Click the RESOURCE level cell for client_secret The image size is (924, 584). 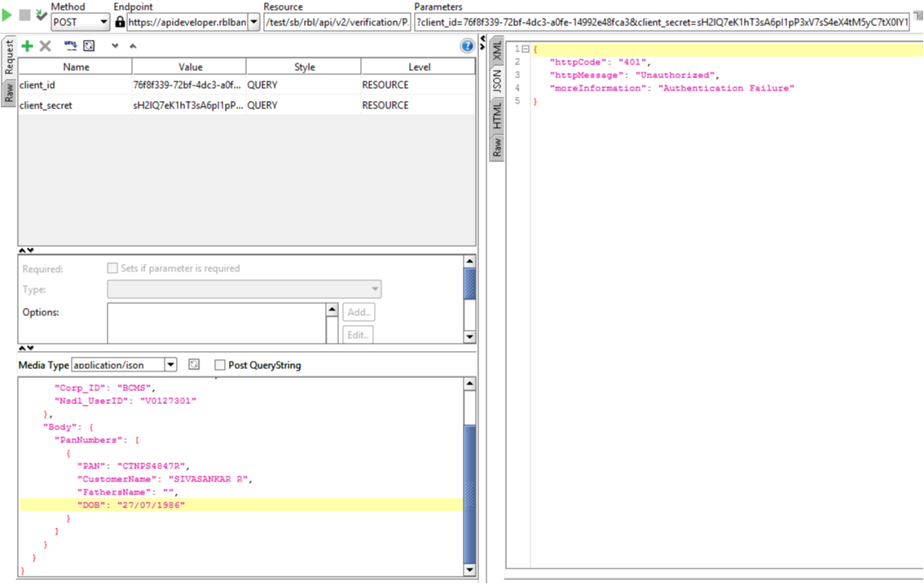point(418,105)
